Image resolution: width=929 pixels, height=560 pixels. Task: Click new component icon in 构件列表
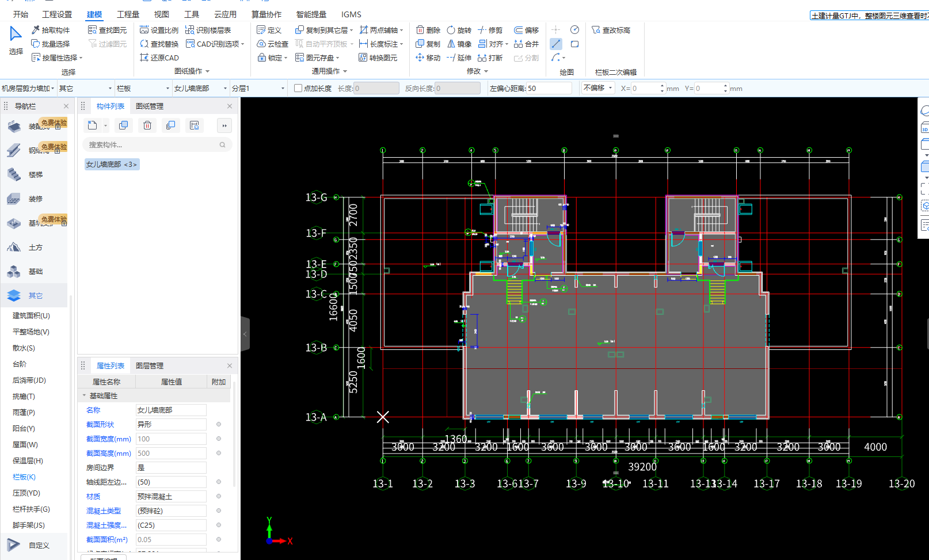point(92,125)
